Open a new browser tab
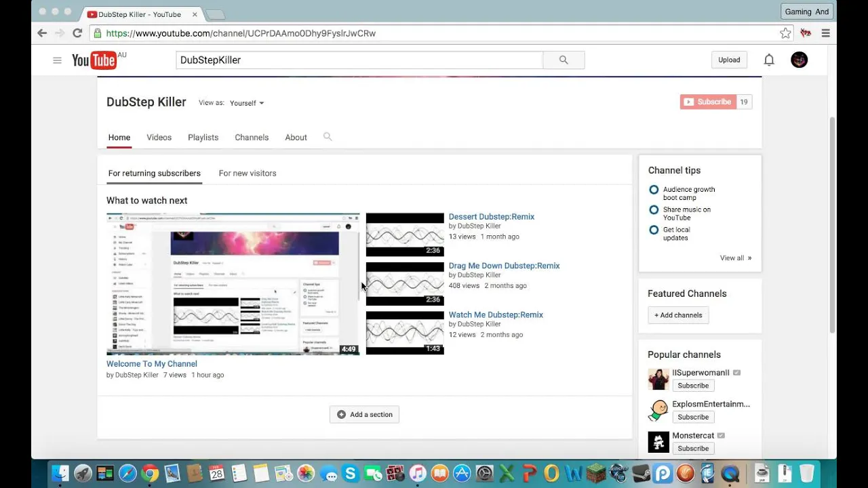 pos(215,14)
